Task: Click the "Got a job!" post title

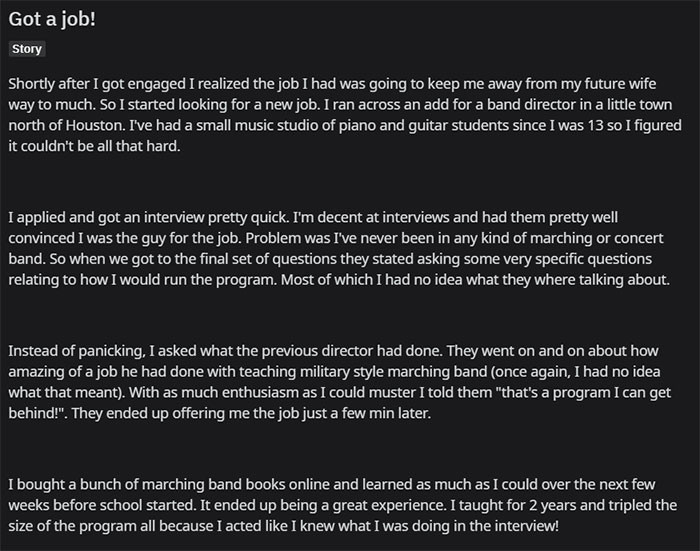Action: (x=51, y=20)
